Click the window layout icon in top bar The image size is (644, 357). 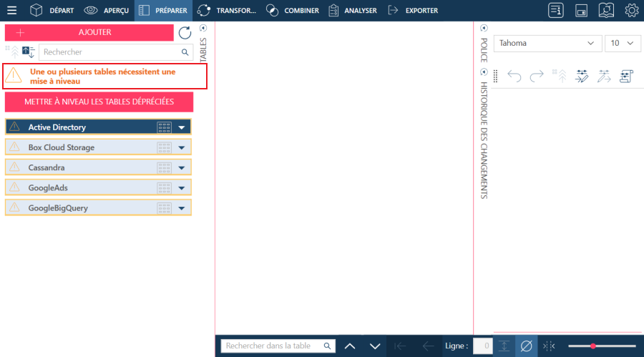click(581, 11)
